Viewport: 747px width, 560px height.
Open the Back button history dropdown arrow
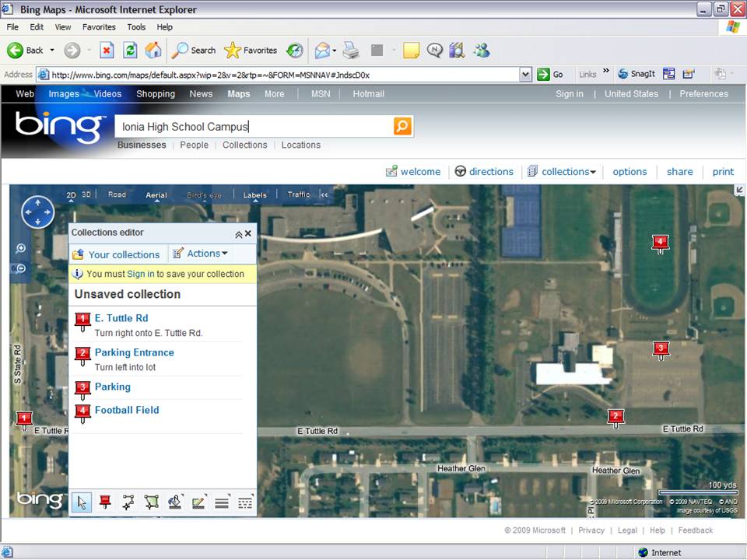pyautogui.click(x=52, y=50)
